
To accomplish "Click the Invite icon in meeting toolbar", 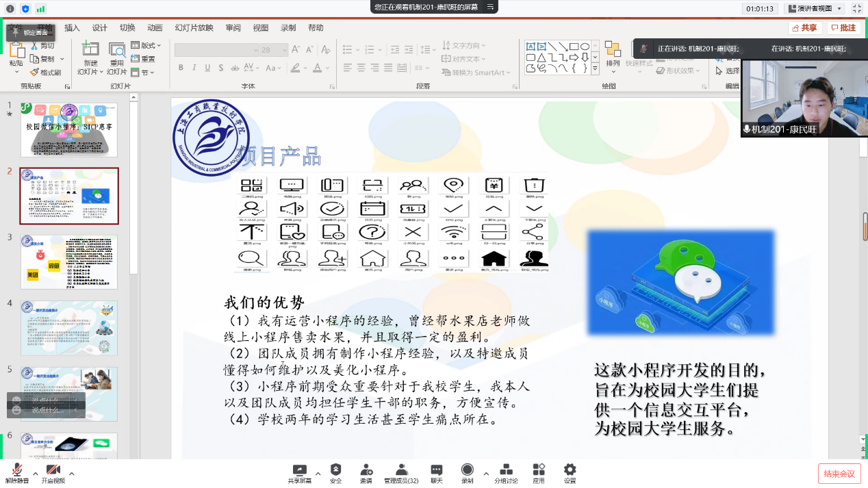I will [x=366, y=470].
